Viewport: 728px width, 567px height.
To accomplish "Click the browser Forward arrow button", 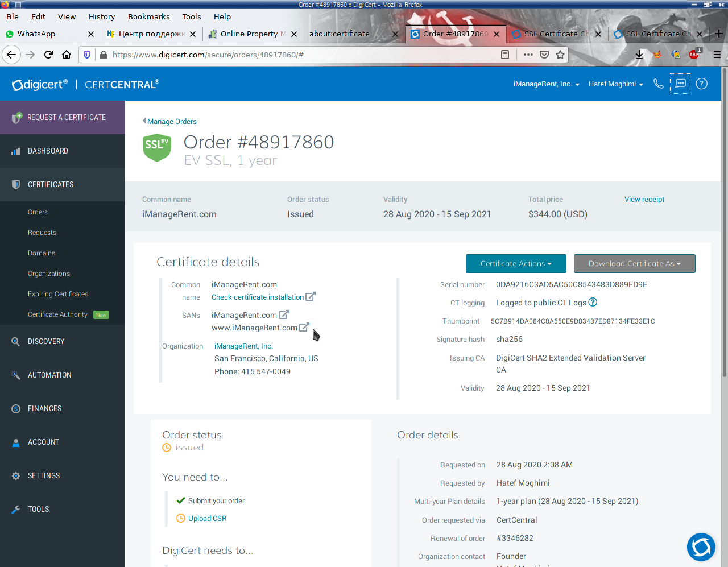I will (x=31, y=55).
